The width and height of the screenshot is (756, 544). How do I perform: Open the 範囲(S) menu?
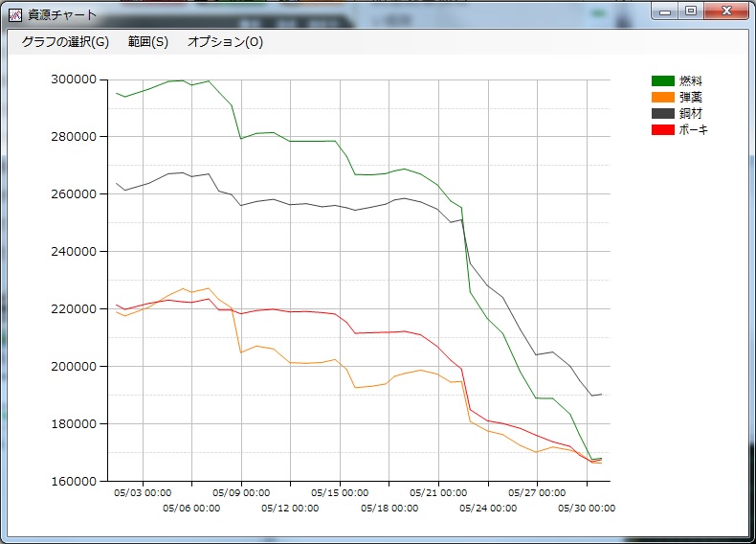click(148, 42)
